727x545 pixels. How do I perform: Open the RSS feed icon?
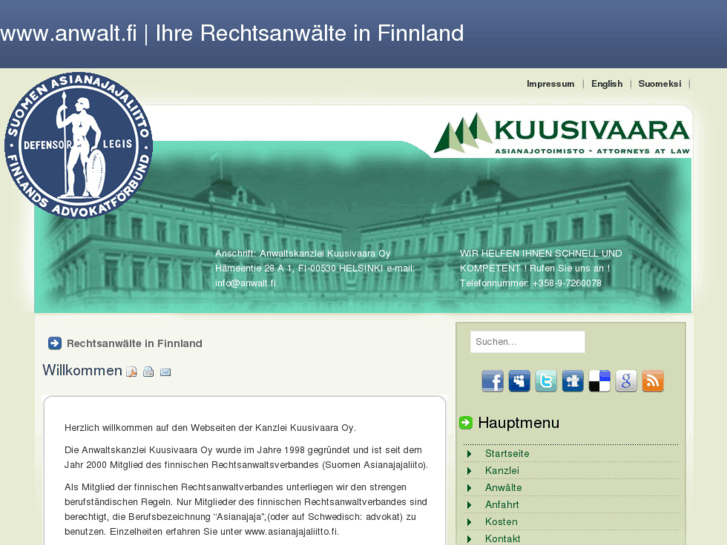point(653,381)
